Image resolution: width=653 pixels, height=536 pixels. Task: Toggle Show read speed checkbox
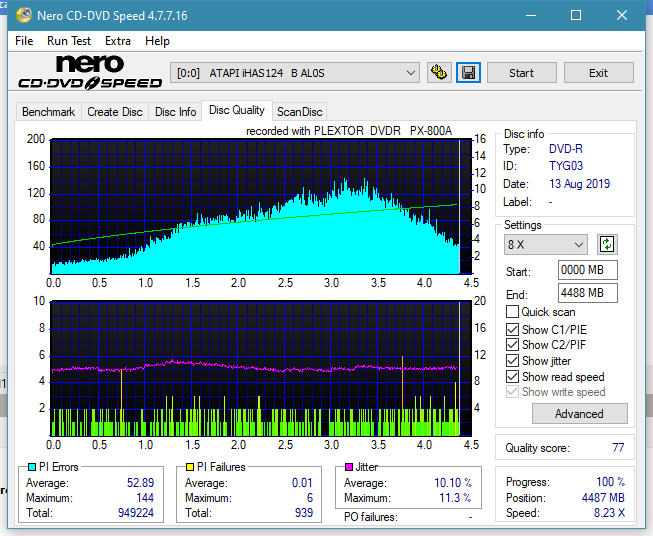512,376
